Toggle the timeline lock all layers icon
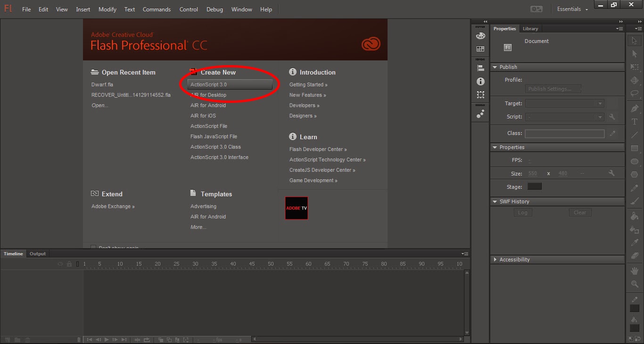Image resolution: width=644 pixels, height=344 pixels. [x=69, y=264]
